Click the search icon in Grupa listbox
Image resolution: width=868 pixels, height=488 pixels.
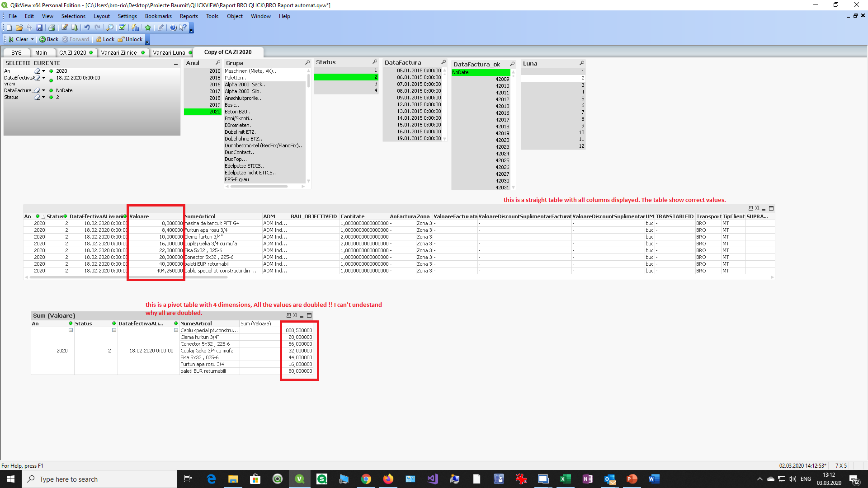(307, 63)
